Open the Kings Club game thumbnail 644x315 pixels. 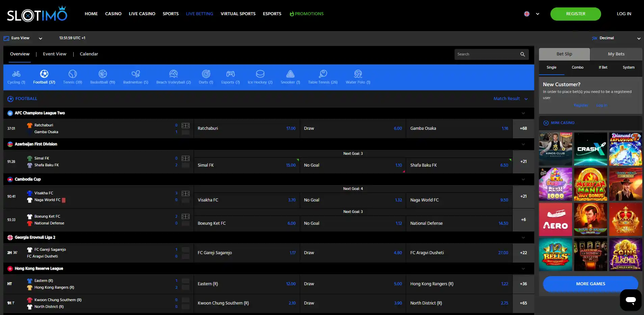[556, 149]
